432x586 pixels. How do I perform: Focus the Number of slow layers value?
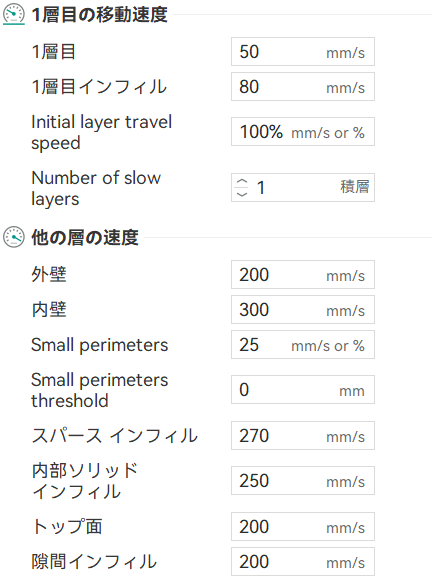[303, 188]
